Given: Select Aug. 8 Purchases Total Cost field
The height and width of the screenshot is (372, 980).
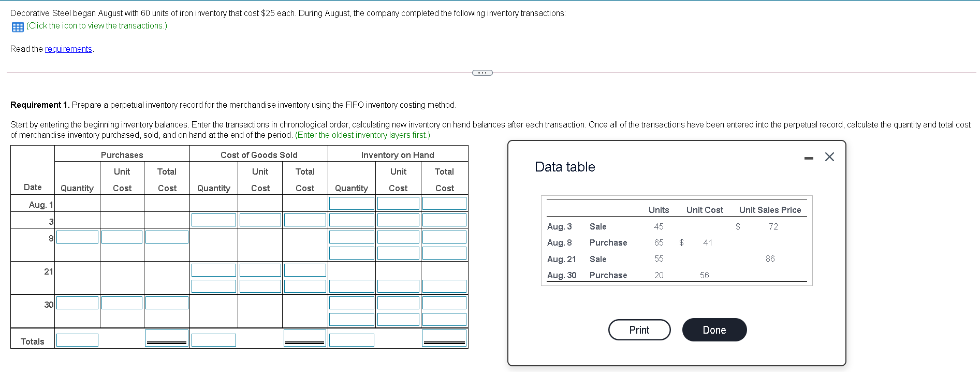Looking at the screenshot, I should (x=167, y=237).
